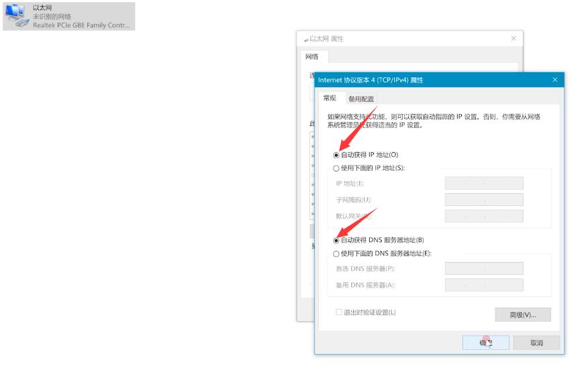Click the 默认网关 input field
Image resolution: width=588 pixels, height=366 pixels.
click(484, 216)
